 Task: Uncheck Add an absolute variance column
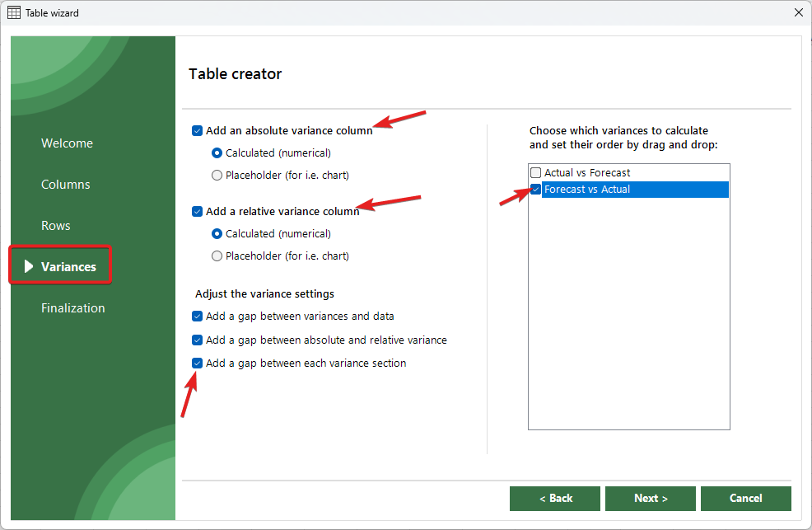point(197,130)
